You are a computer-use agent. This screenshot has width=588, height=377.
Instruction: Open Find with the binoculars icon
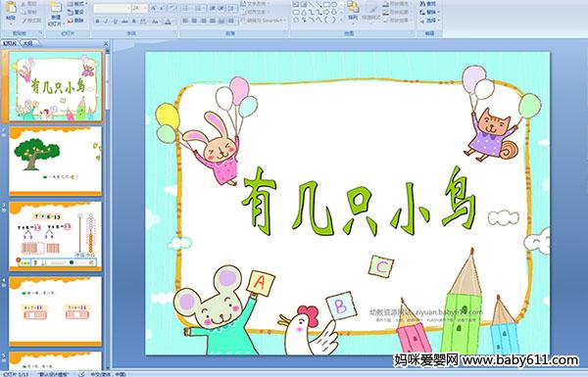tap(428, 4)
